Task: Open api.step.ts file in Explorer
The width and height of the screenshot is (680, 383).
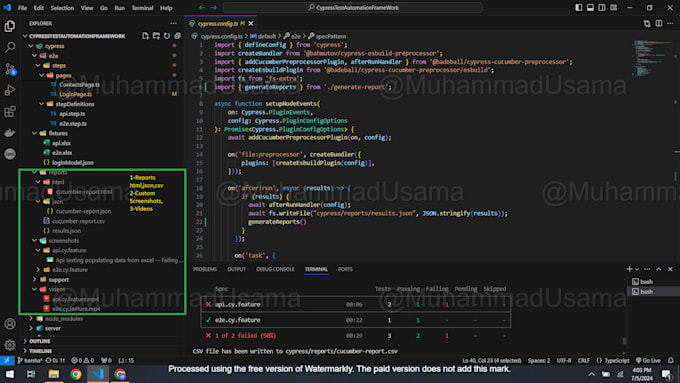Action: 72,114
